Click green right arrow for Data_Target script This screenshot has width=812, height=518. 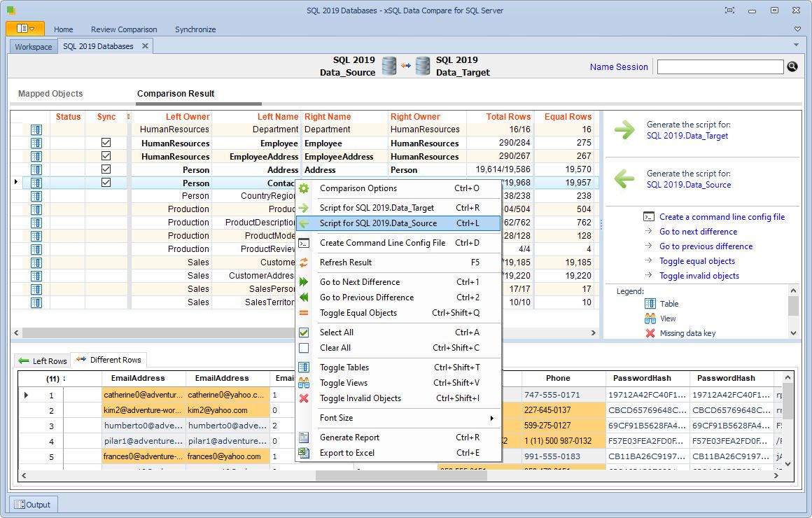624,129
